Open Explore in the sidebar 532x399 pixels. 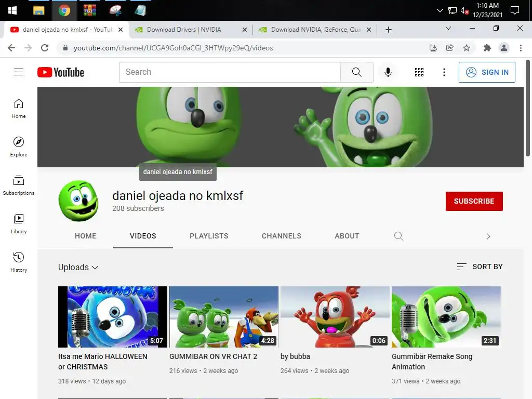click(x=19, y=147)
